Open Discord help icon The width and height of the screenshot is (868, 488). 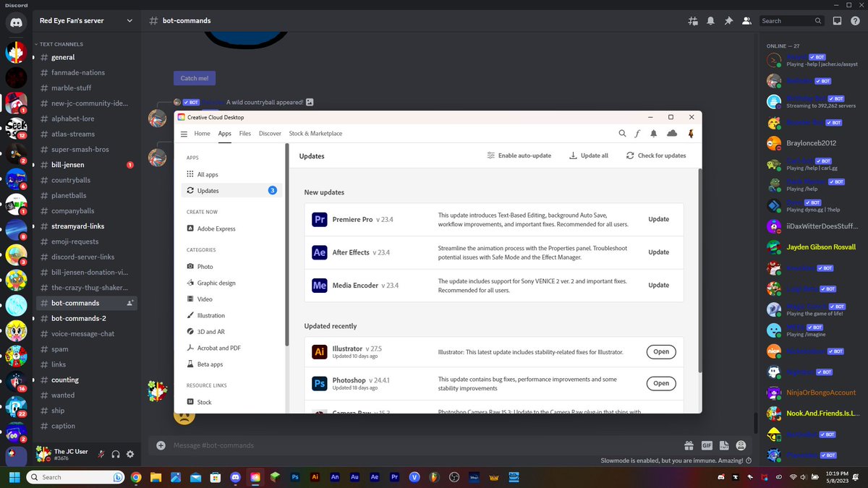[854, 21]
